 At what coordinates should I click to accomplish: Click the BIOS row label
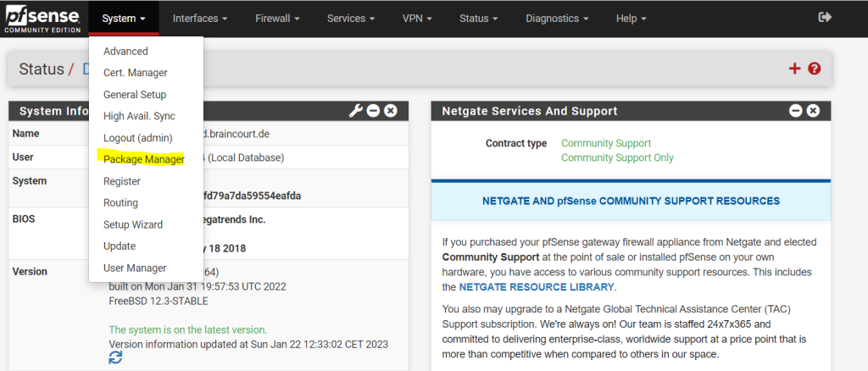[23, 219]
